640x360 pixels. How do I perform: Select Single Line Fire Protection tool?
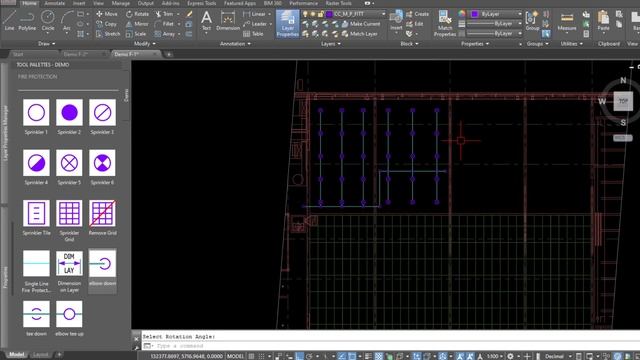coord(36,271)
